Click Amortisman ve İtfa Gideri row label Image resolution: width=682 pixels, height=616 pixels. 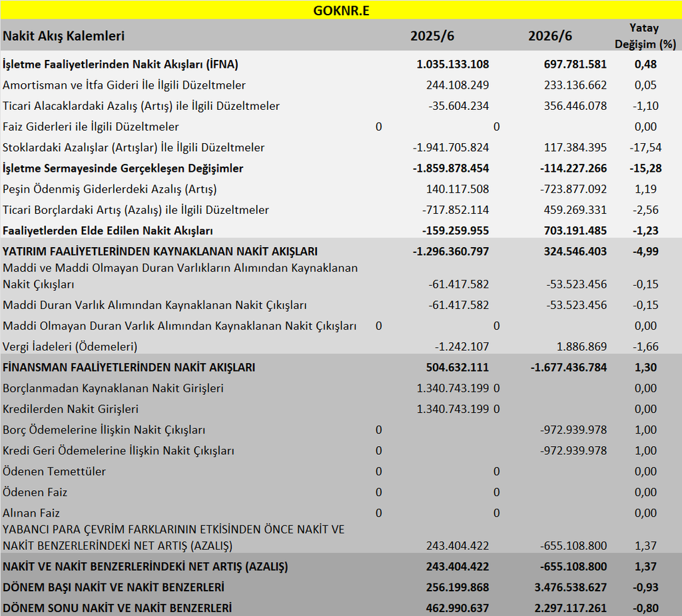124,85
